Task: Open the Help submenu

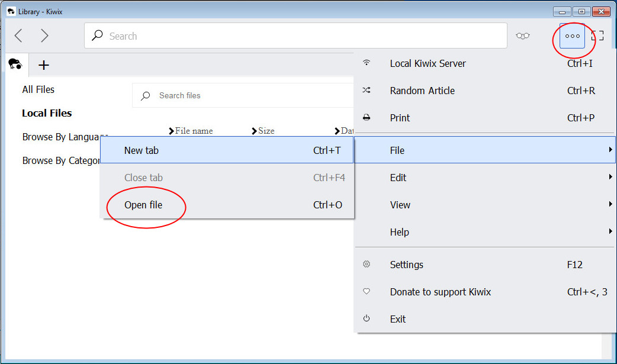Action: (485, 232)
